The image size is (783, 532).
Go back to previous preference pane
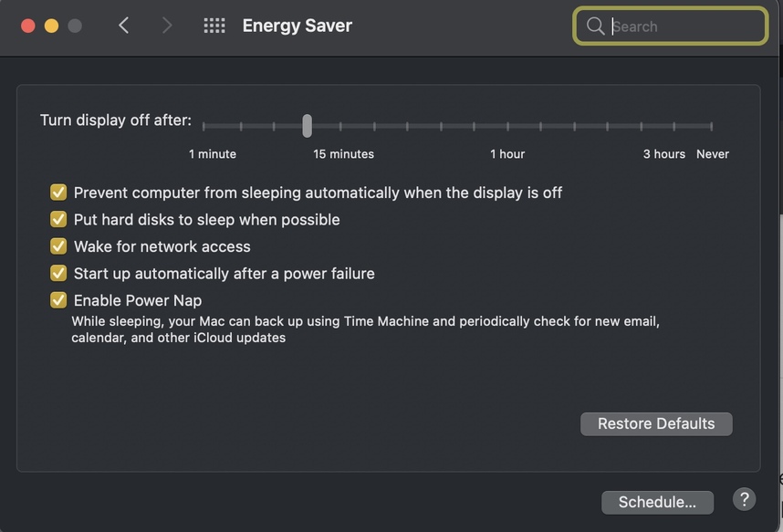[x=124, y=26]
